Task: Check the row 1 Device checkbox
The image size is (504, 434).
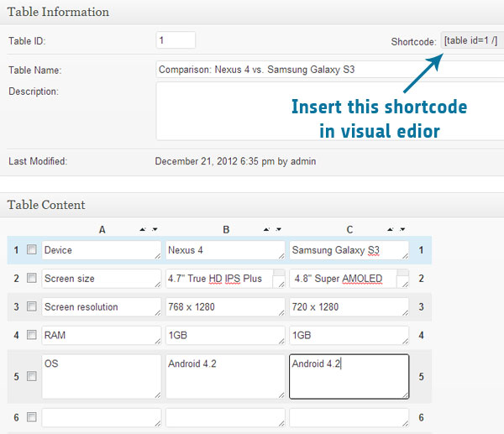Action: pyautogui.click(x=32, y=249)
